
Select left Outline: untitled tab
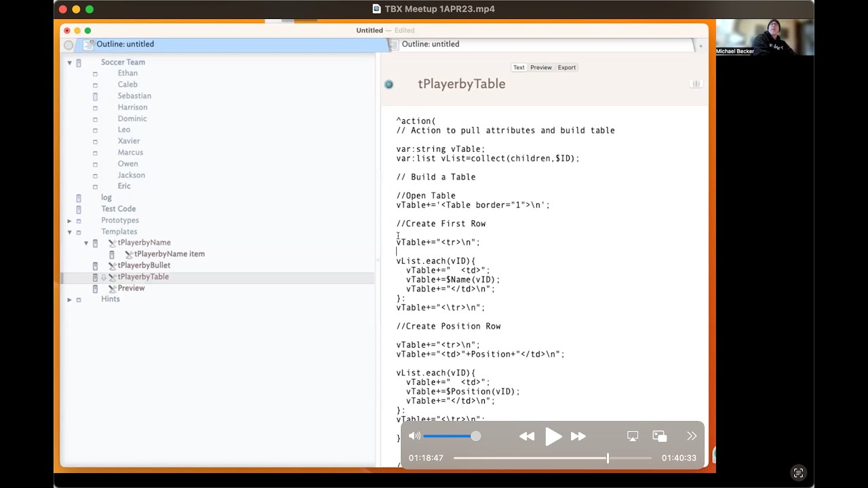[x=125, y=44]
